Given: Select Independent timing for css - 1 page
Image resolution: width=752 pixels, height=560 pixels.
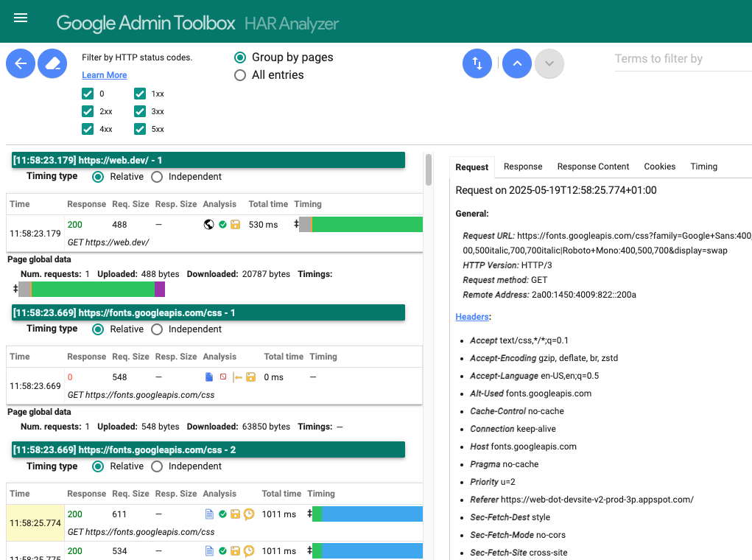Looking at the screenshot, I should tap(157, 329).
